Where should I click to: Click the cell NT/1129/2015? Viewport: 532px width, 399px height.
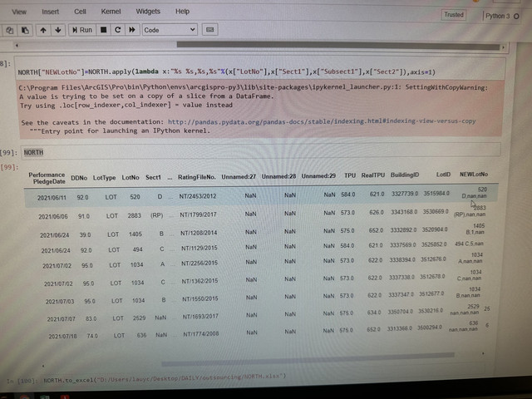199,248
